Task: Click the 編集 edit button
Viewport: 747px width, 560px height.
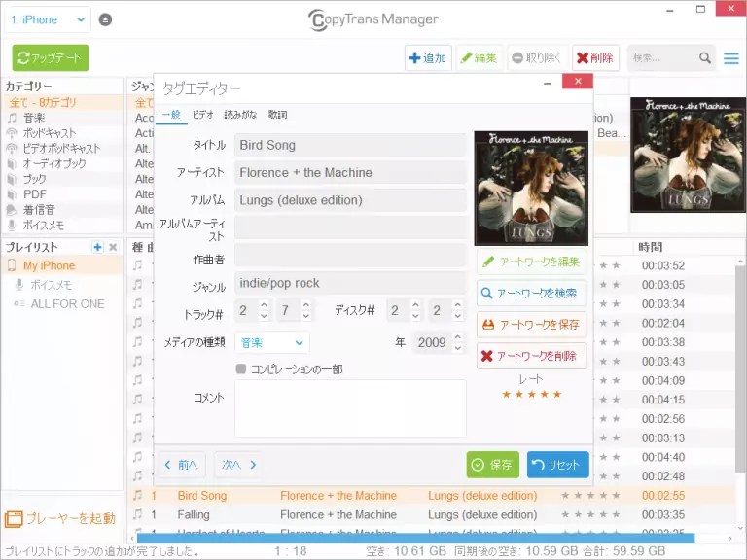Action: [x=479, y=58]
